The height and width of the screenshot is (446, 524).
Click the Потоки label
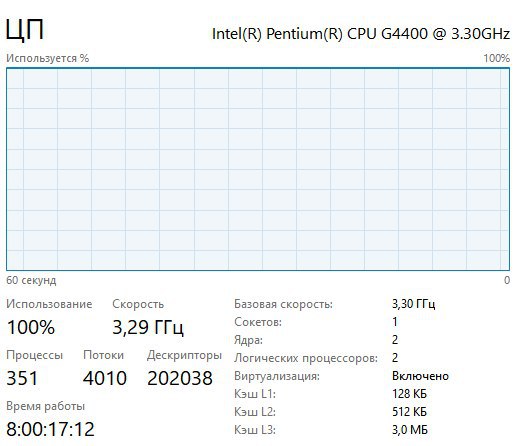(104, 355)
